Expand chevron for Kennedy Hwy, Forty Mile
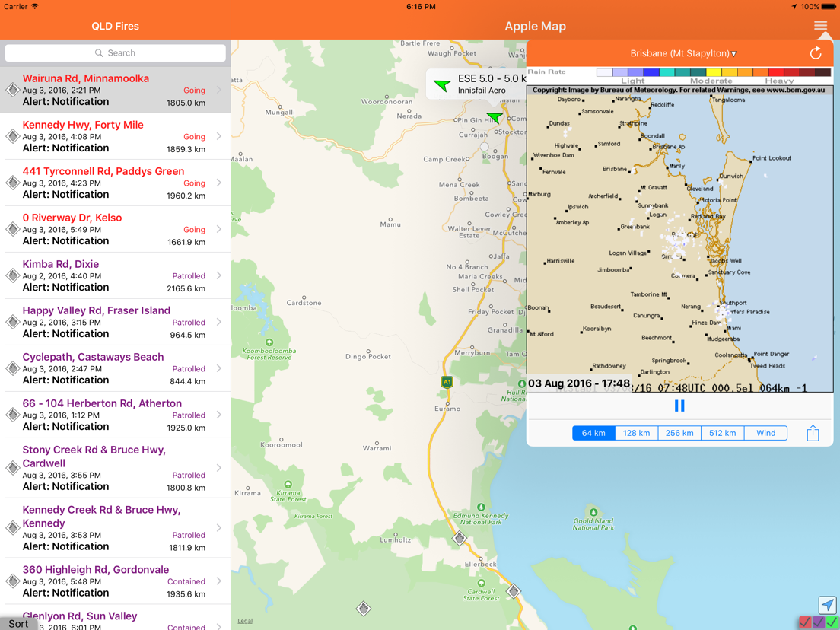 coord(219,136)
